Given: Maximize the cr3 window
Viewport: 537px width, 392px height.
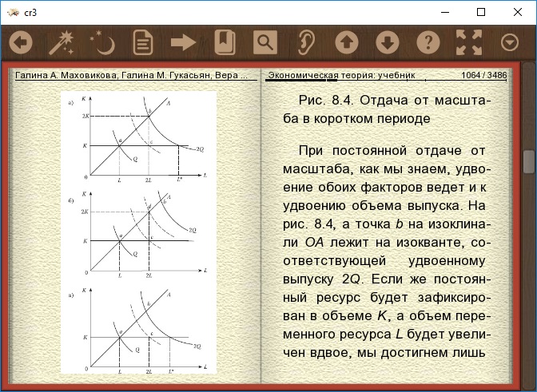Looking at the screenshot, I should pos(480,13).
